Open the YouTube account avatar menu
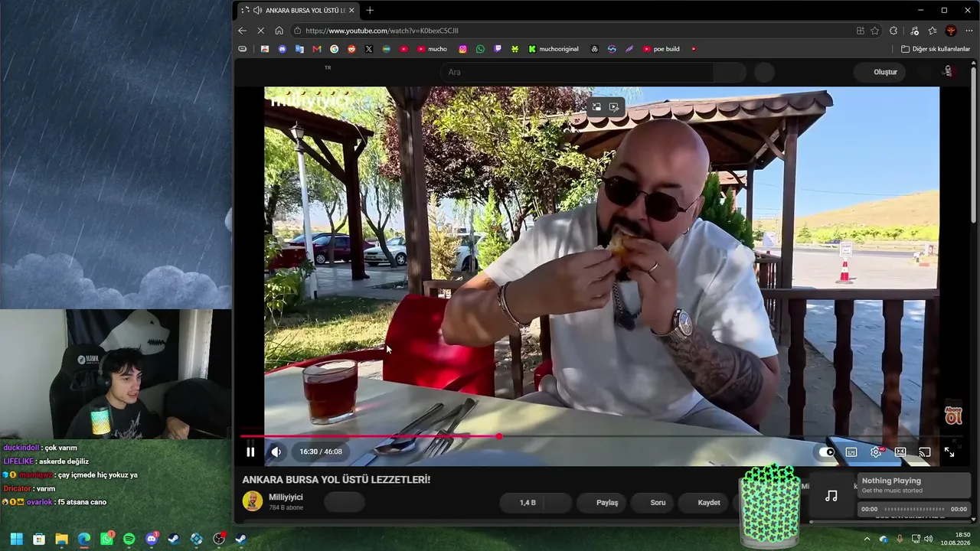This screenshot has height=551, width=980. tap(948, 71)
